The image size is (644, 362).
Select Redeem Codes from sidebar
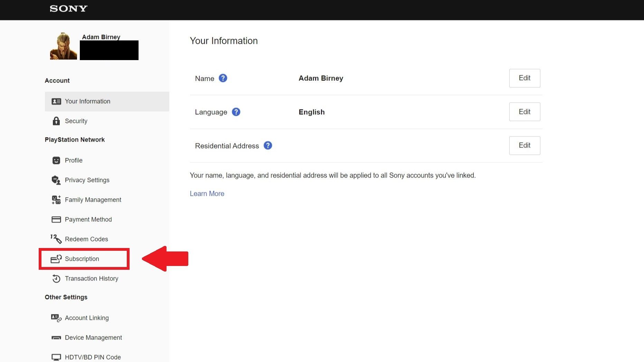coord(86,239)
